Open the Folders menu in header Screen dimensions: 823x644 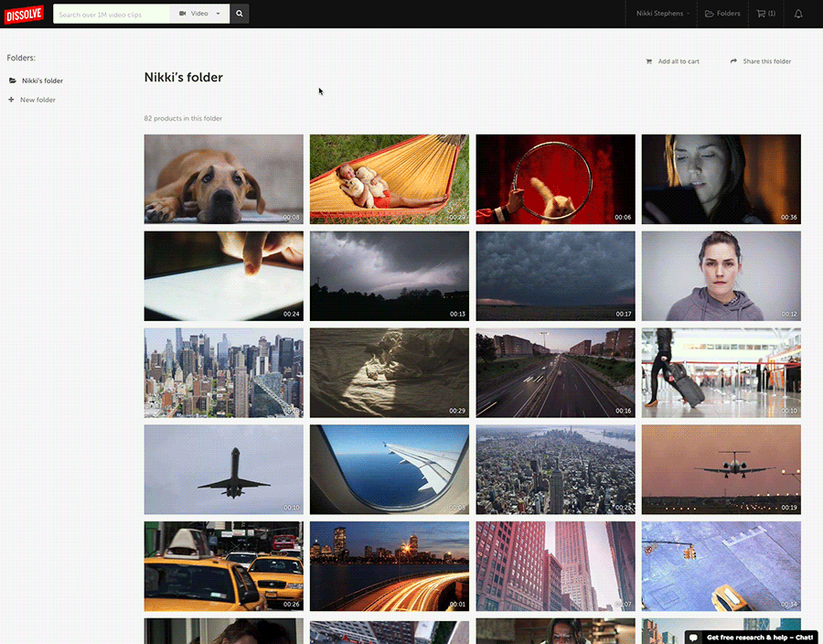coord(722,14)
